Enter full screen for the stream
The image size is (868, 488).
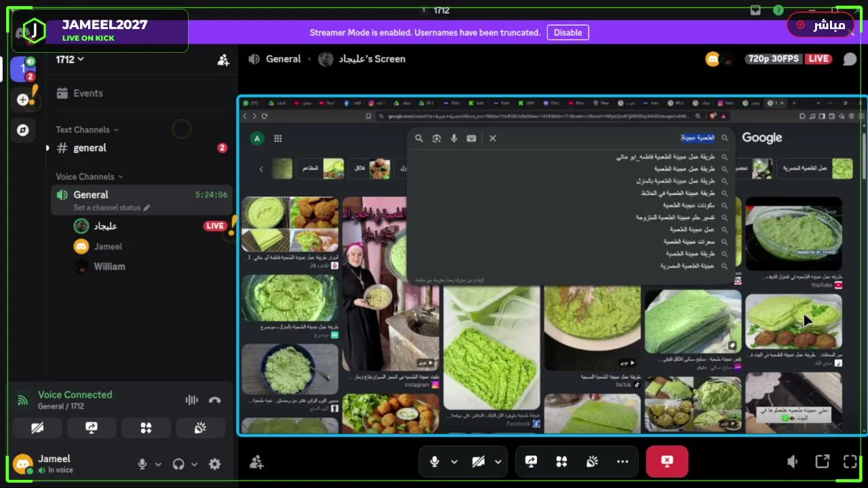(x=850, y=462)
